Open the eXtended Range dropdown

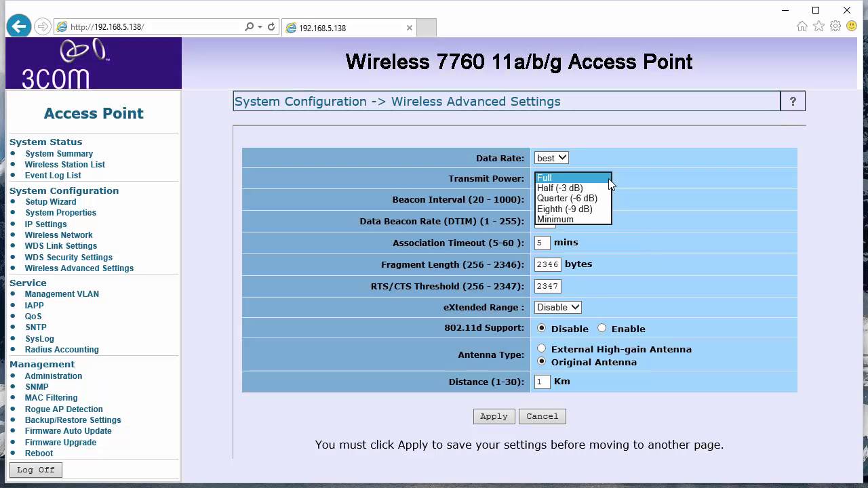click(x=558, y=307)
